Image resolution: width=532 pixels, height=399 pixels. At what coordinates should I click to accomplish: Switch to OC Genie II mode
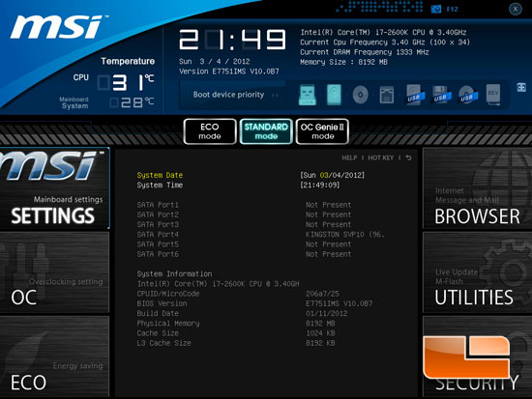(322, 131)
